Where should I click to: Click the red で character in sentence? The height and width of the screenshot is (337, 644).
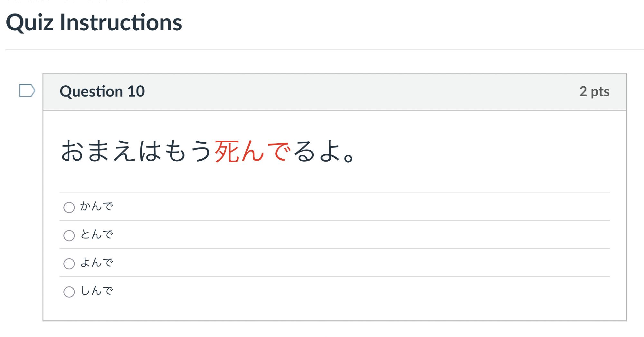[279, 151]
